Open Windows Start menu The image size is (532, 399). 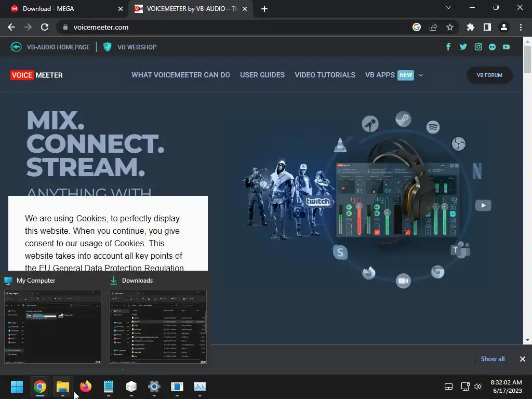point(17,387)
